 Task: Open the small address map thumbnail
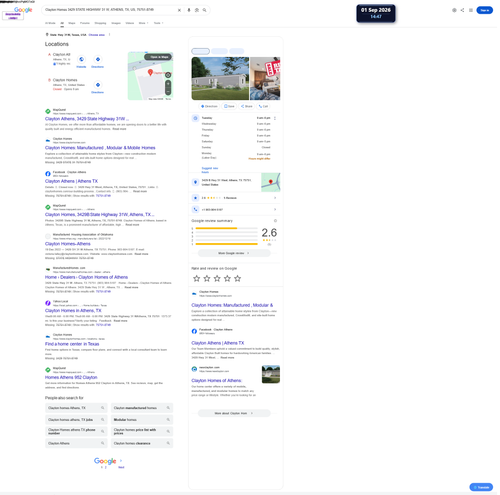click(x=271, y=182)
